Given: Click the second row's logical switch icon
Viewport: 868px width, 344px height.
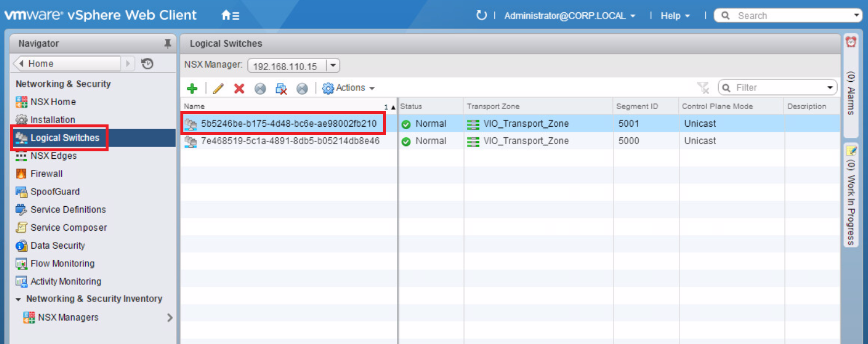Looking at the screenshot, I should tap(191, 141).
